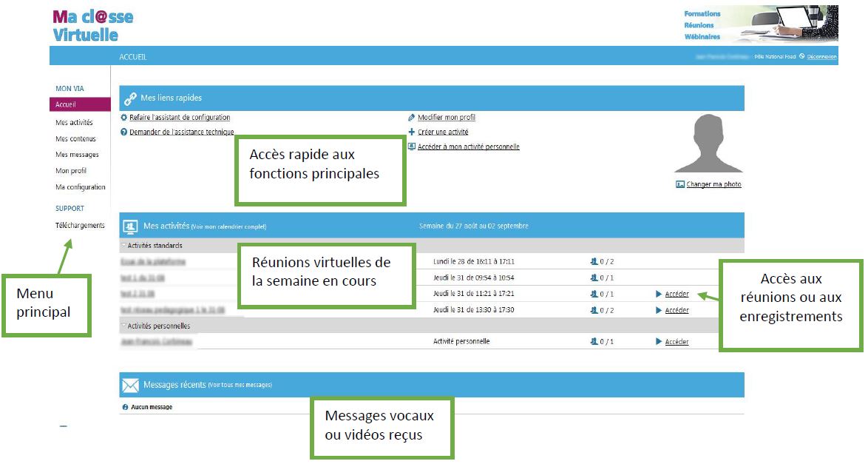
Task: Open Mes activités in the sidebar menu
Action: pyautogui.click(x=74, y=123)
